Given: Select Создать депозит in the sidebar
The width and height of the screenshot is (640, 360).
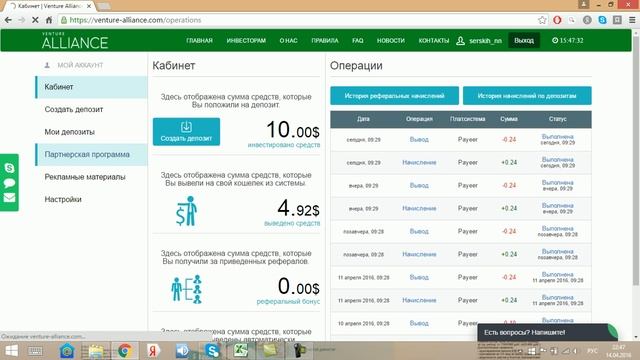Looking at the screenshot, I should (91, 109).
